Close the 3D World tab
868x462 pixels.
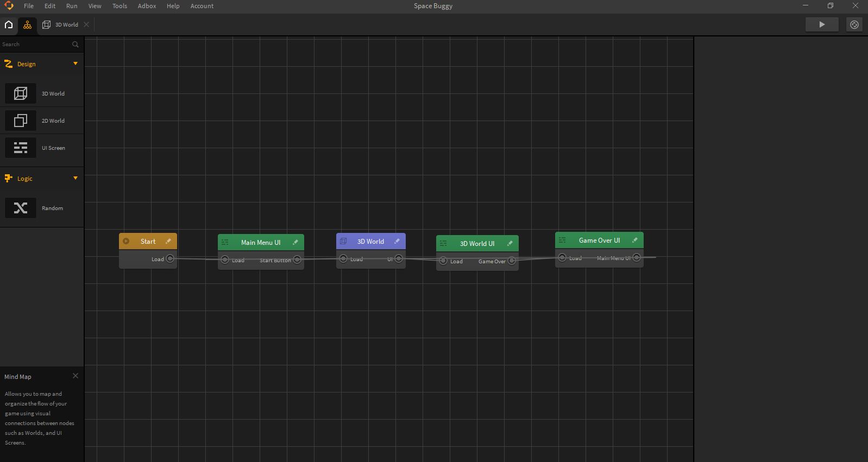point(86,25)
